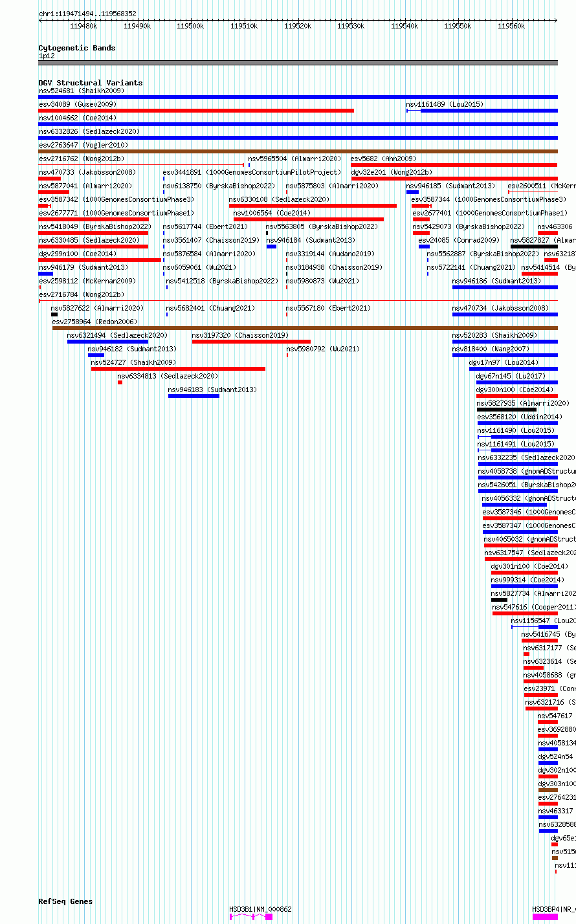Select dgv299n100 (Coe2014) label
Image resolution: width=576 pixels, height=924 pixels.
[x=78, y=254]
